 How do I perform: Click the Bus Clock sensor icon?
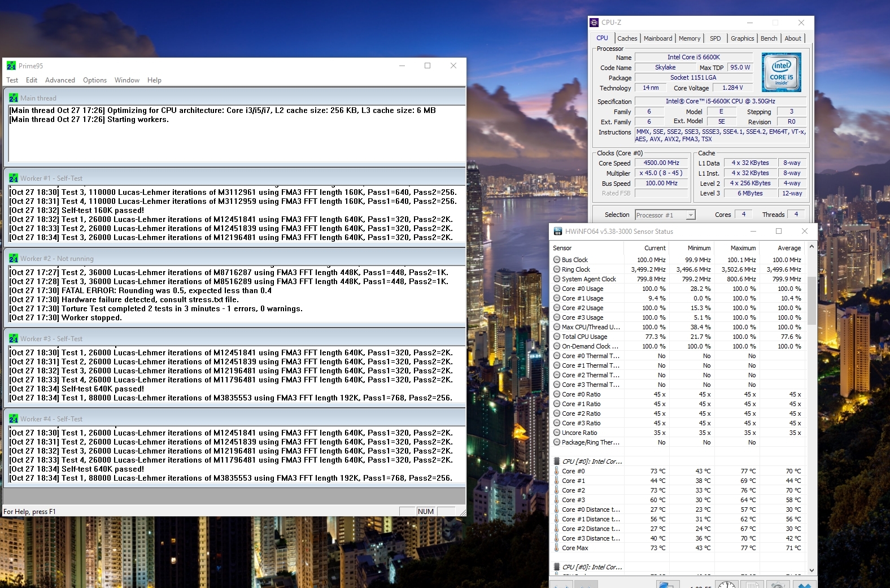point(557,260)
